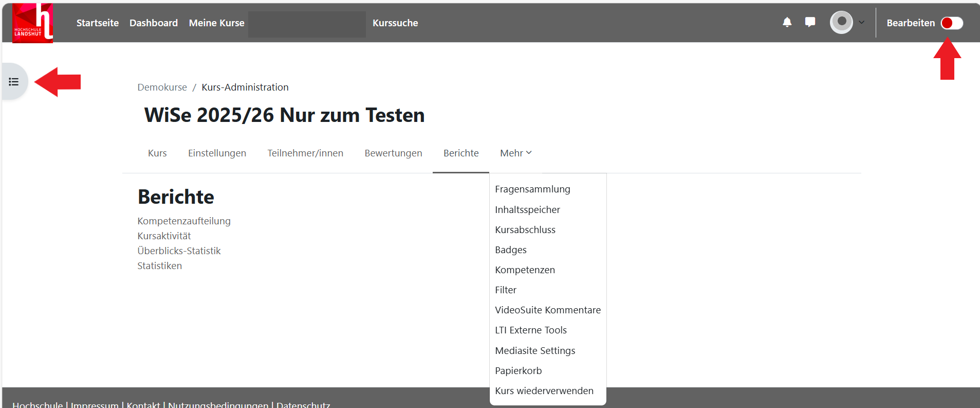Open the Teilnehmer/innen tab

[x=305, y=153]
